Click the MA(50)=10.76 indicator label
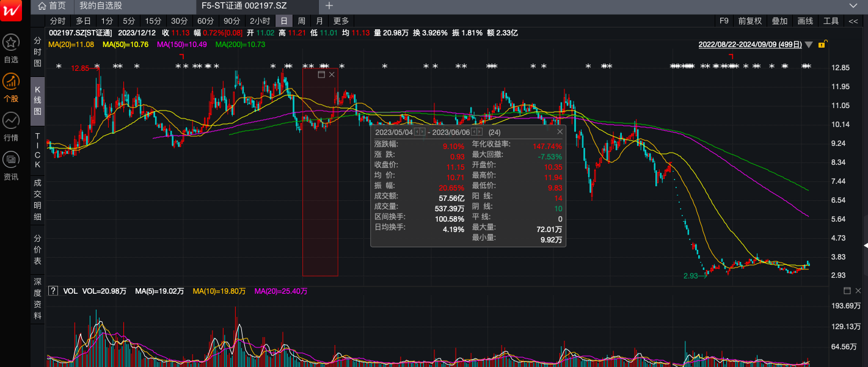The image size is (868, 367). coord(126,45)
